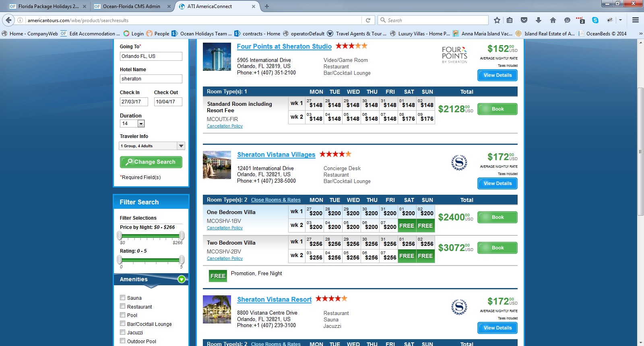This screenshot has width=644, height=346.
Task: Click the Hotel Name input field
Action: pyautogui.click(x=151, y=79)
